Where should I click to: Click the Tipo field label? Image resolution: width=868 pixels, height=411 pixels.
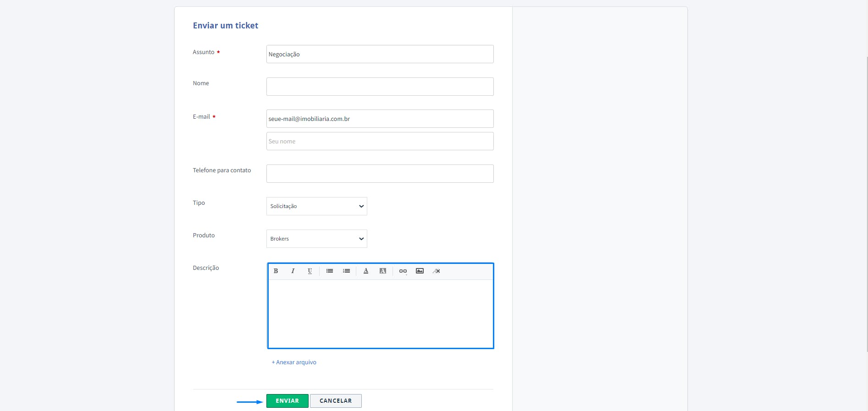pos(199,203)
